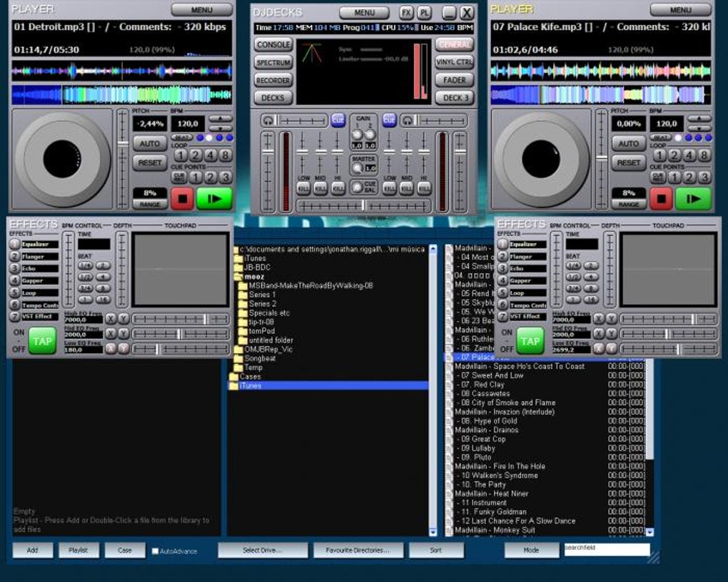Start playback on the left player deck
This screenshot has height=582, width=728.
coord(214,199)
